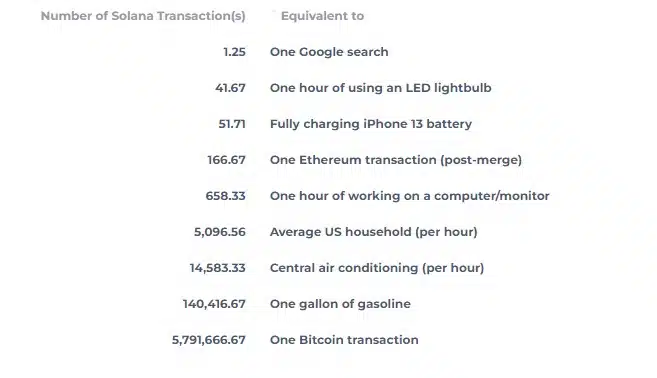Click the value 51.71
The width and height of the screenshot is (657, 378).
[232, 124]
